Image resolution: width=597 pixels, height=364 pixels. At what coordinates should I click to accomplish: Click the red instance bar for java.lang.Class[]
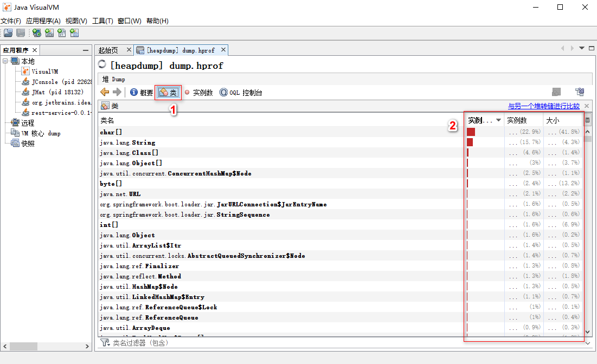click(468, 152)
